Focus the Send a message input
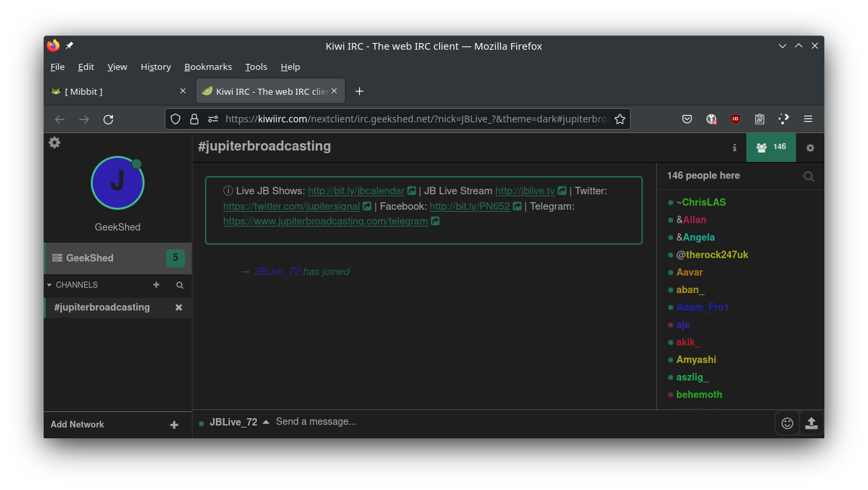The image size is (868, 490). [x=522, y=422]
